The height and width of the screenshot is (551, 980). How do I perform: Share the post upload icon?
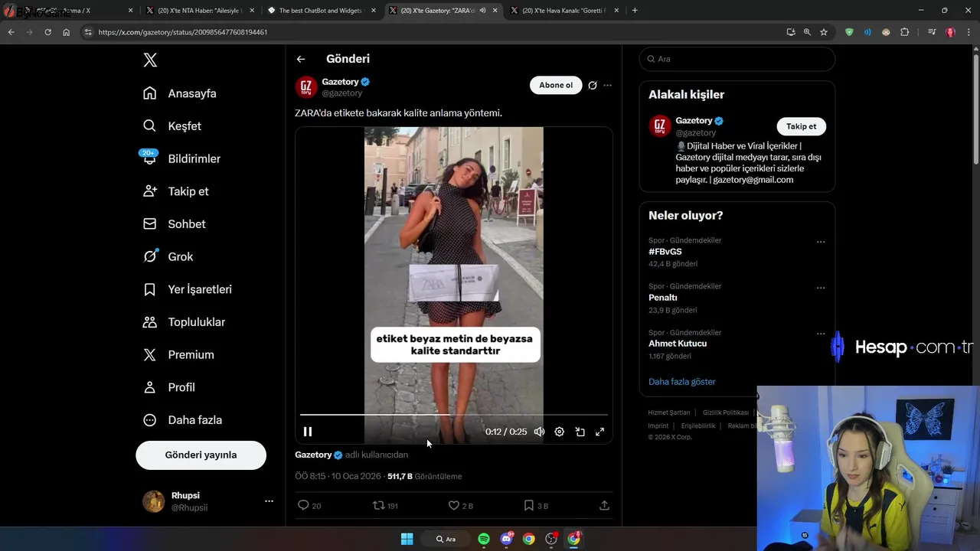point(604,505)
